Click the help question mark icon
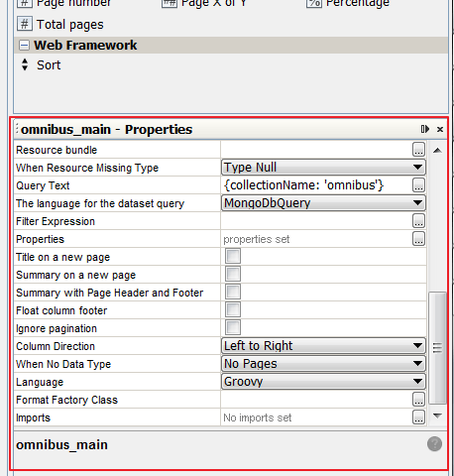 click(x=434, y=444)
